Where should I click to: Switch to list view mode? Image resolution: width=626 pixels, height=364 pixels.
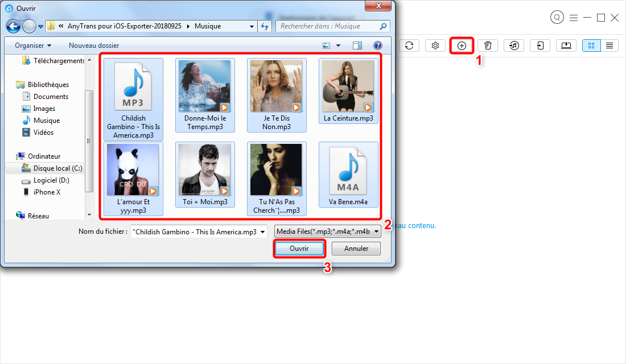click(x=609, y=45)
